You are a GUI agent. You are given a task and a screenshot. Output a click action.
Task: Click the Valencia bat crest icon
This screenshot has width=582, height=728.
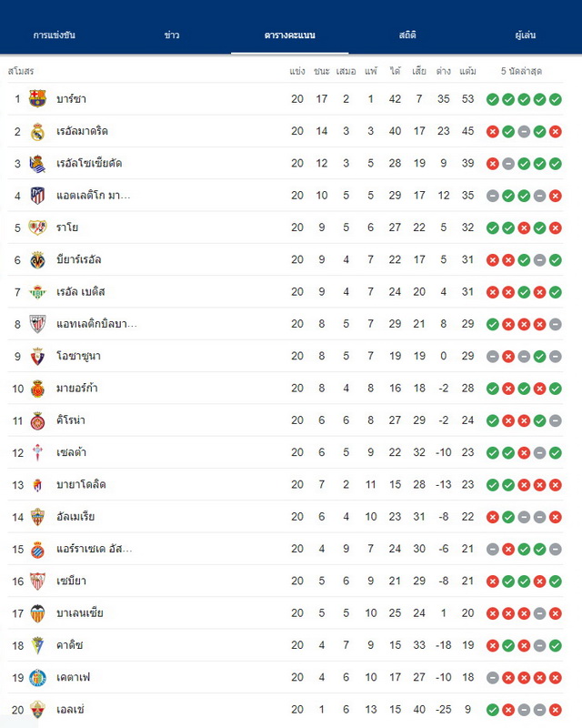[37, 613]
